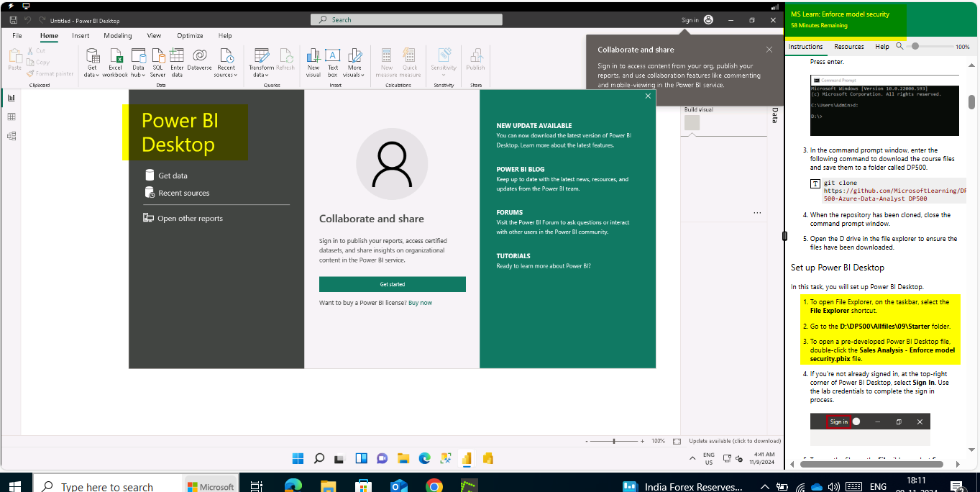Open Outlook from host taskbar

[398, 486]
